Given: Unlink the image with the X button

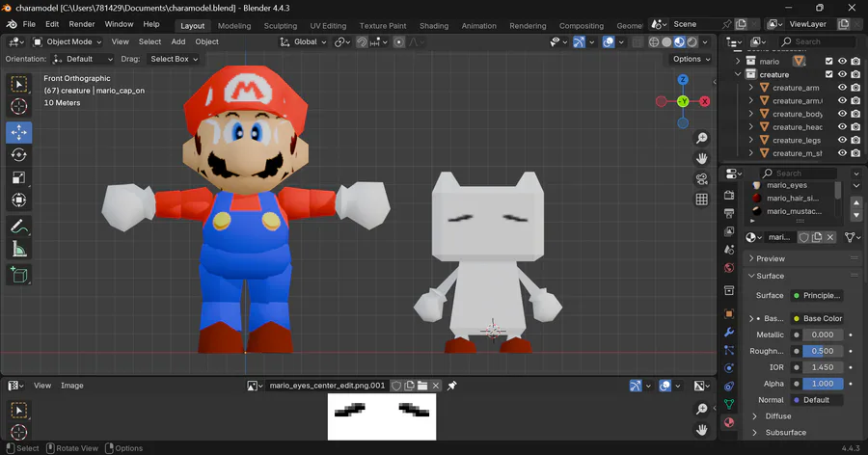Looking at the screenshot, I should pyautogui.click(x=436, y=386).
